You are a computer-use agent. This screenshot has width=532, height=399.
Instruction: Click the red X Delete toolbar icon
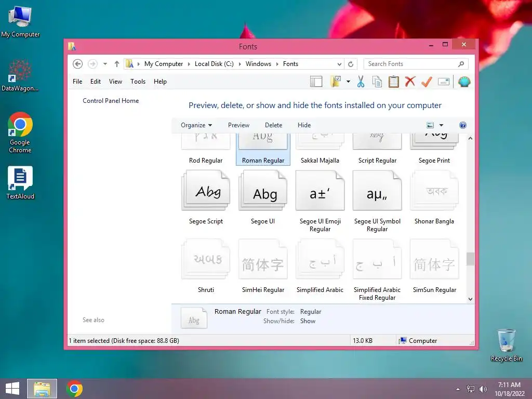tap(410, 82)
